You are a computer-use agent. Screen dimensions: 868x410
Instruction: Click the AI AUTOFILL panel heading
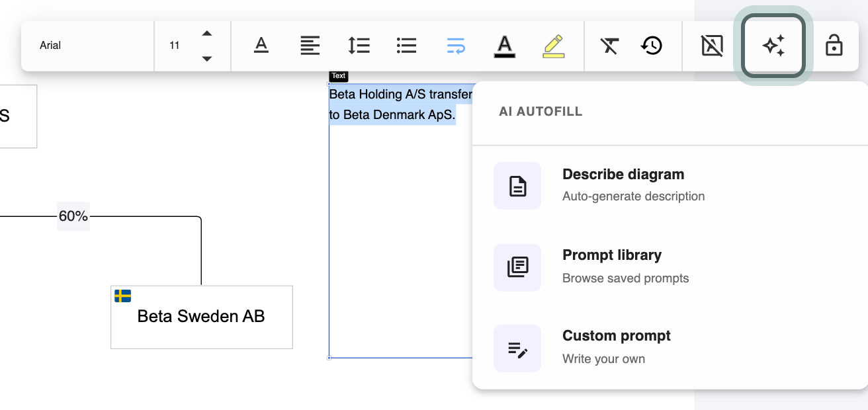541,111
